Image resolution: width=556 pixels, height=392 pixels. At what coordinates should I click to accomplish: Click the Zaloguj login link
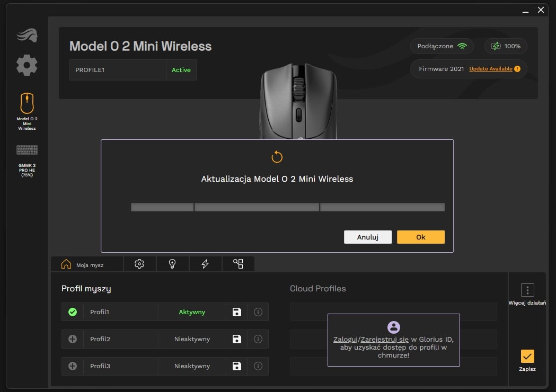coord(346,339)
